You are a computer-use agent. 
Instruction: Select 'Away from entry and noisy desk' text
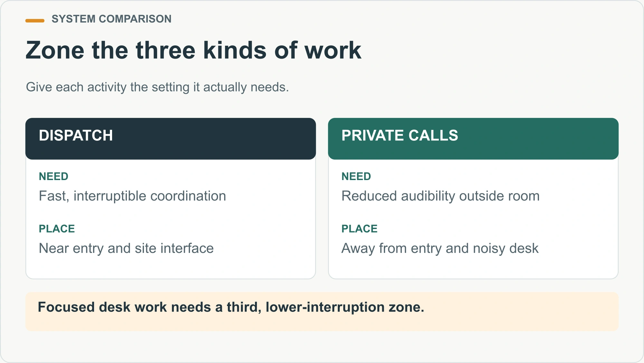440,248
